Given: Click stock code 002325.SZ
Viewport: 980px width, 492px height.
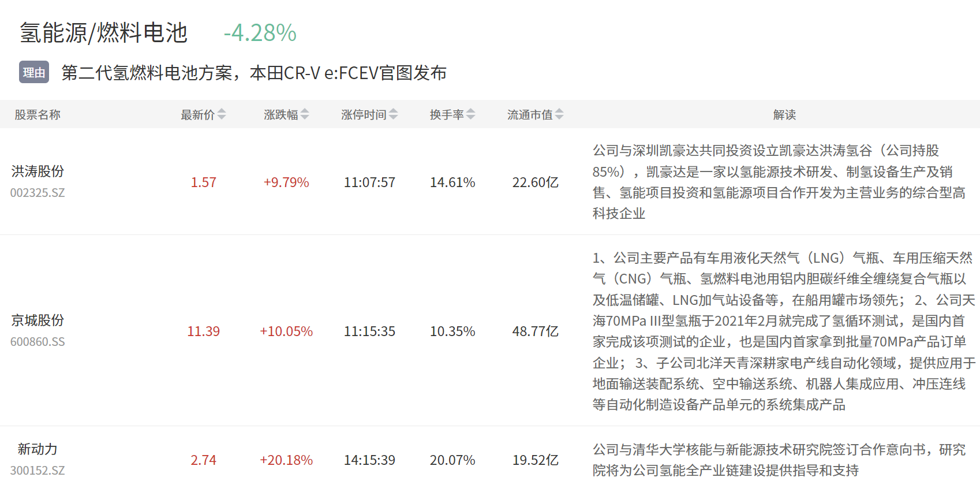Looking at the screenshot, I should coord(38,193).
